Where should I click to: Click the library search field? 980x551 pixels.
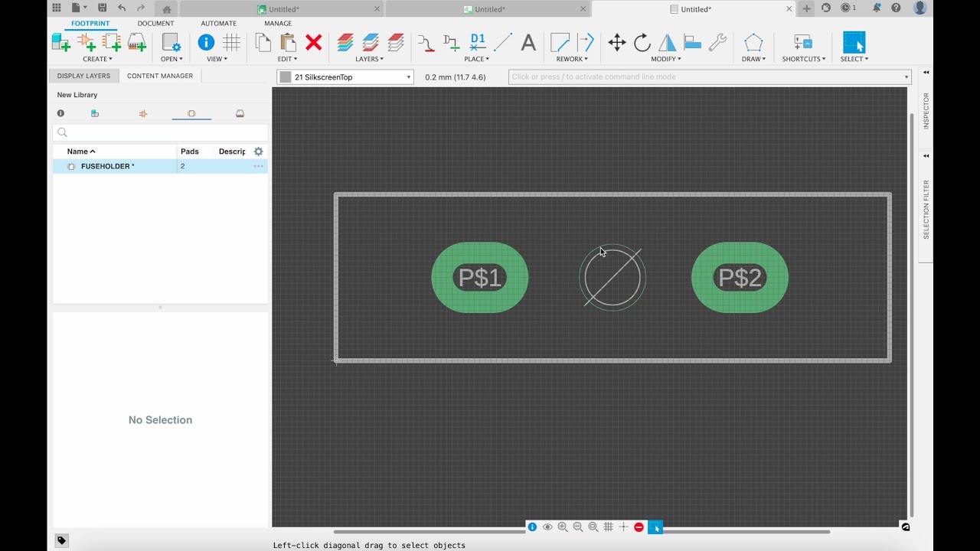tap(160, 132)
